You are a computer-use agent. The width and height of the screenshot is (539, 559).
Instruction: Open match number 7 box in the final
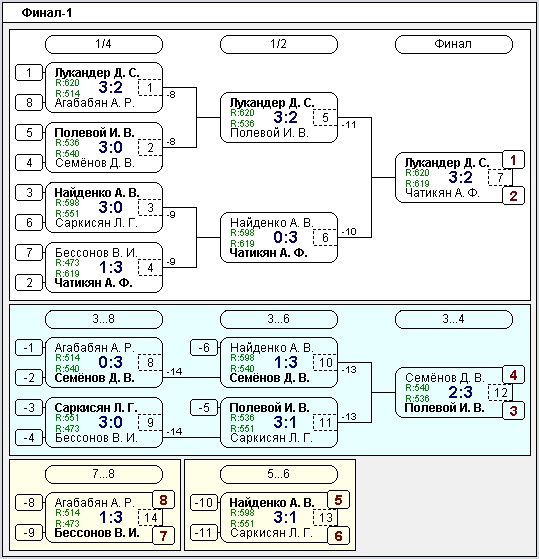point(500,177)
